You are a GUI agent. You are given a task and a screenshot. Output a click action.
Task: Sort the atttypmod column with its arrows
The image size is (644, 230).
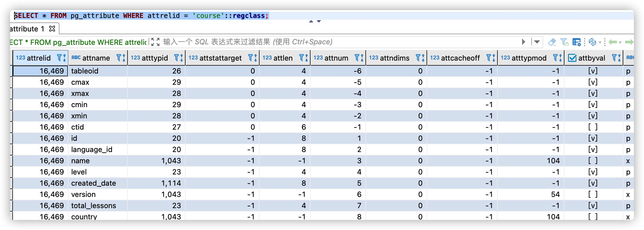pos(560,58)
